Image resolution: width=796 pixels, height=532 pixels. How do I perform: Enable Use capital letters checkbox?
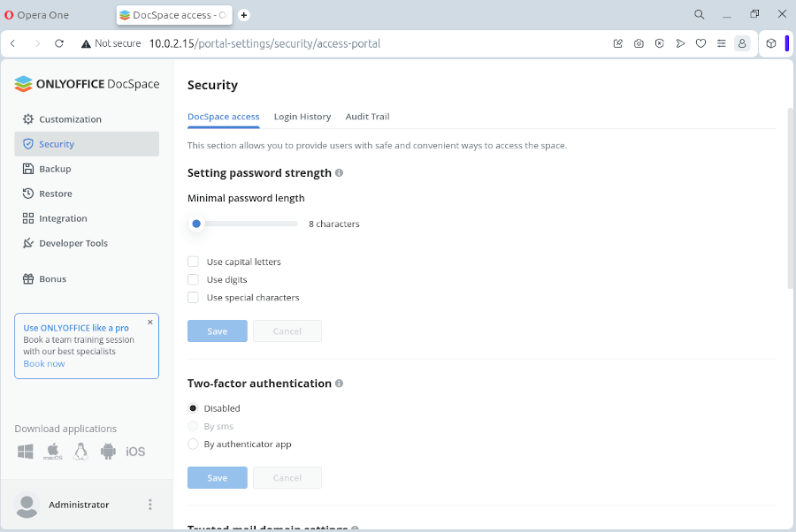click(193, 262)
